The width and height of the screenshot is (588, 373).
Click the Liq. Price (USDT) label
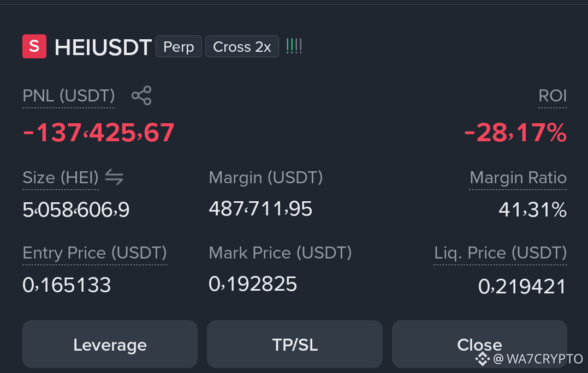tap(500, 253)
